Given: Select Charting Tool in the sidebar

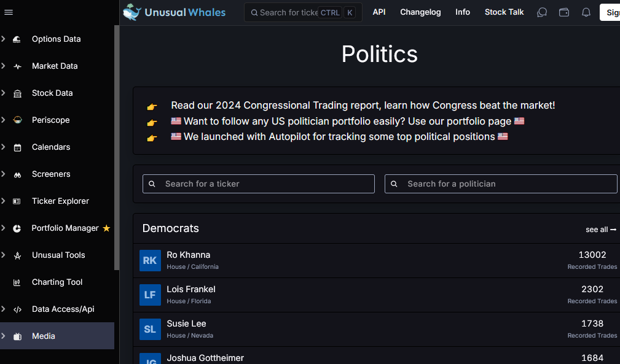Looking at the screenshot, I should (57, 282).
